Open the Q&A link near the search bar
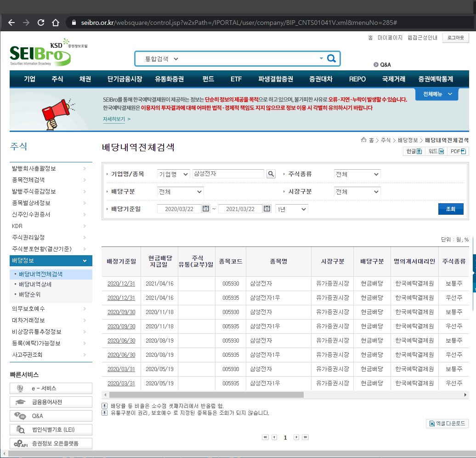This screenshot has height=458, width=476. (382, 65)
